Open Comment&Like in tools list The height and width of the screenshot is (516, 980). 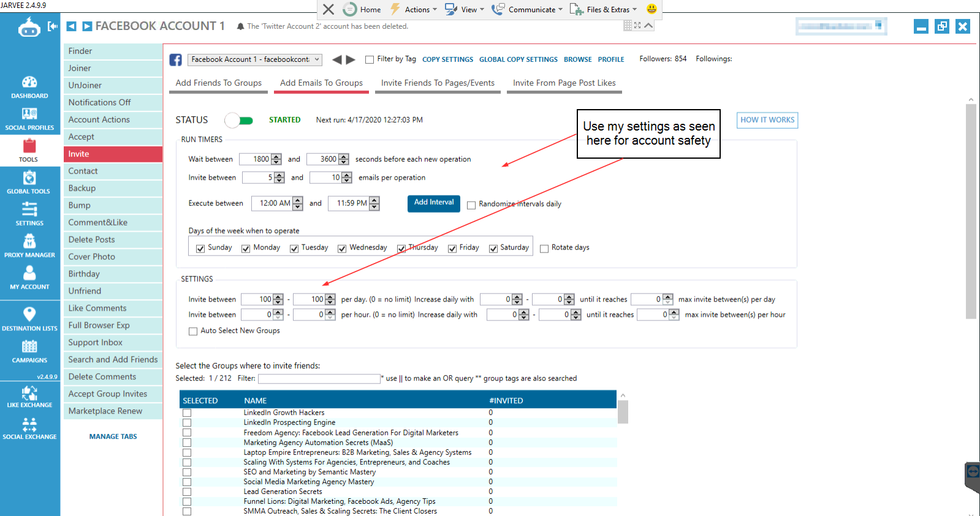[113, 223]
